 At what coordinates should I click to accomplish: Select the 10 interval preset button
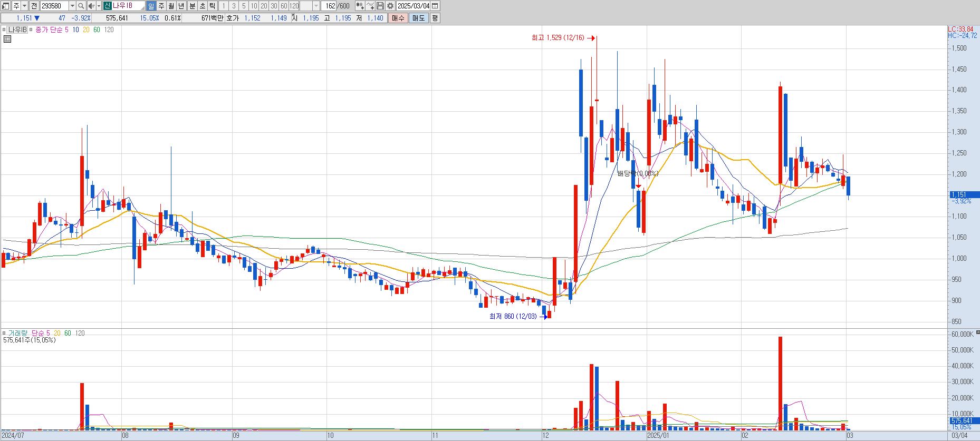pos(254,6)
